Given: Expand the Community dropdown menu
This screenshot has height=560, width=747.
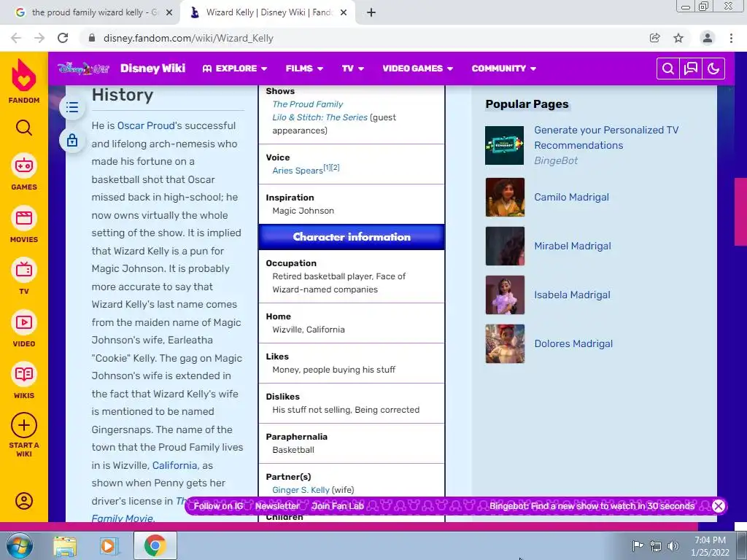Looking at the screenshot, I should pos(504,69).
